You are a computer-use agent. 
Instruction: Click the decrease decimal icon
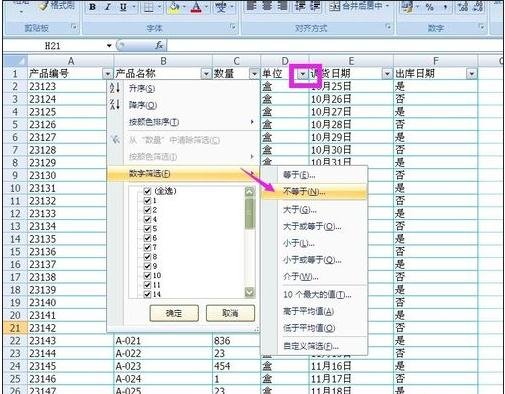[478, 7]
